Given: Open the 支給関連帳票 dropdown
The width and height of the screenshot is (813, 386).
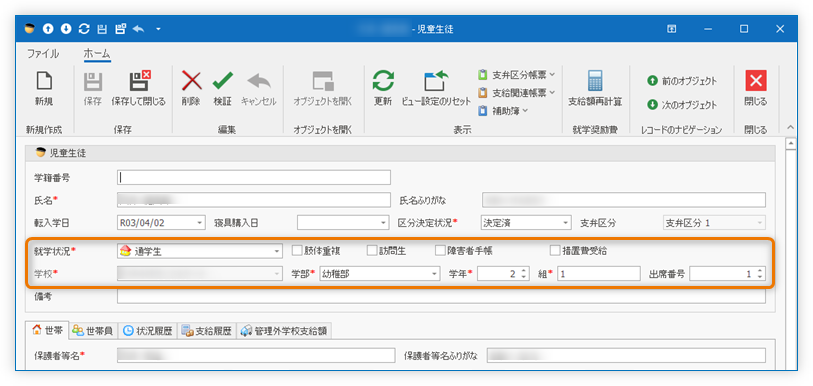Looking at the screenshot, I should pyautogui.click(x=516, y=93).
